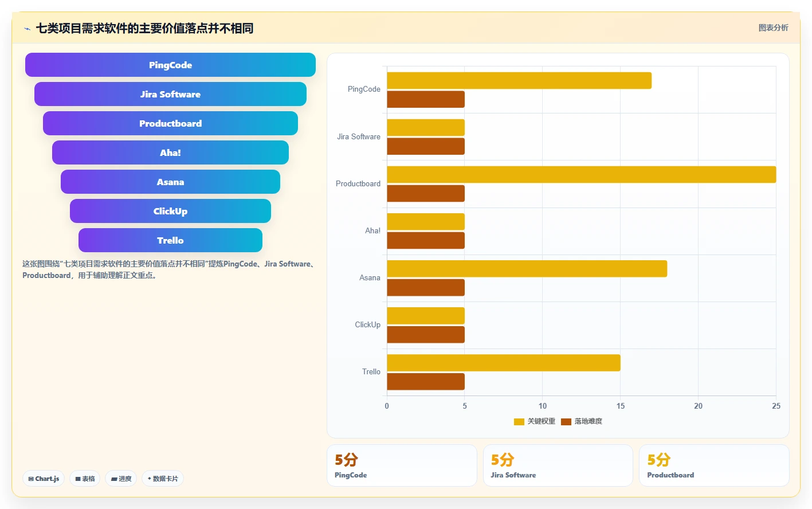Viewport: 812px width, 509px height.
Task: Click the chart title 七类项目需求软件的主要价值落点并不相同
Action: point(144,28)
